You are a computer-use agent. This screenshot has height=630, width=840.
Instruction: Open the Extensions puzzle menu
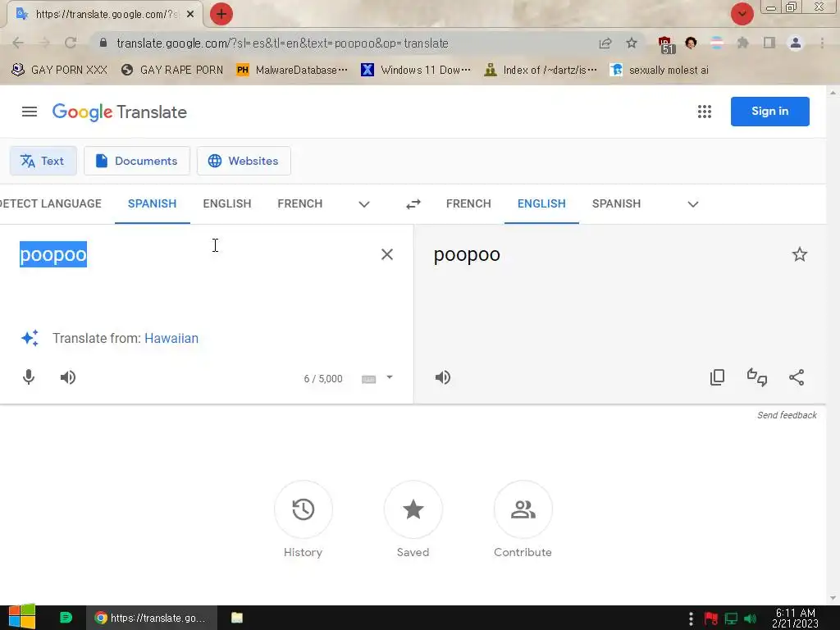click(743, 43)
